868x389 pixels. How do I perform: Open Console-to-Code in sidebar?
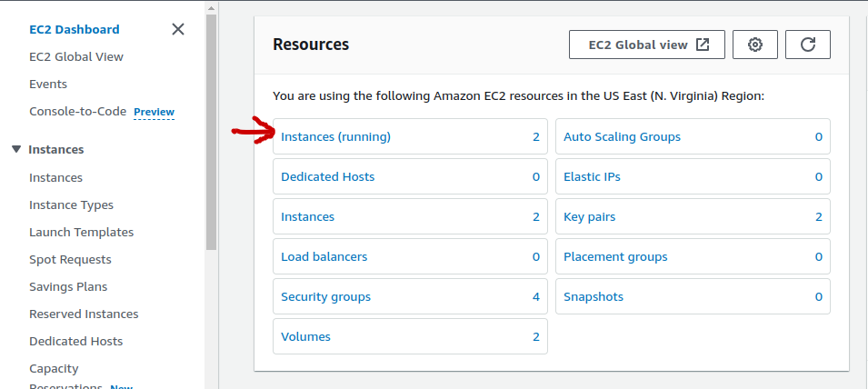coord(78,111)
